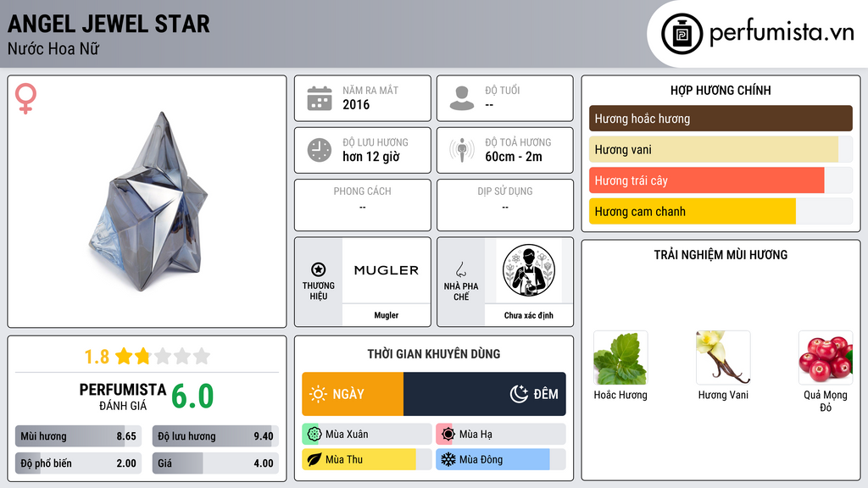The height and width of the screenshot is (488, 868).
Task: Click the PERFUMISTA ĐÁNH GIÁ label
Action: (123, 396)
